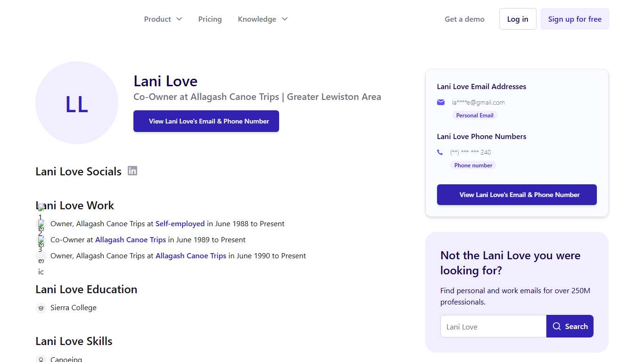Click the Log in button
This screenshot has height=362, width=644.
point(518,19)
